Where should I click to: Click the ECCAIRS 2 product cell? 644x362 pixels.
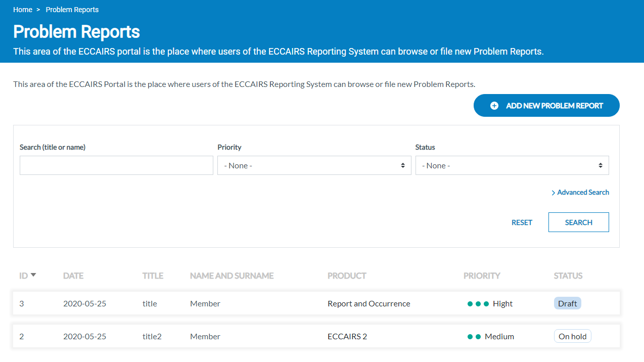click(x=347, y=336)
